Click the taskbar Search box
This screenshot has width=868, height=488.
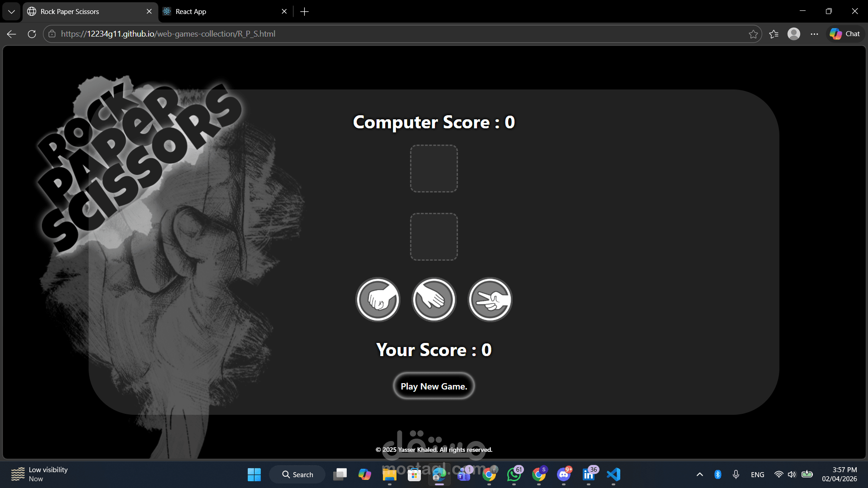click(x=297, y=474)
